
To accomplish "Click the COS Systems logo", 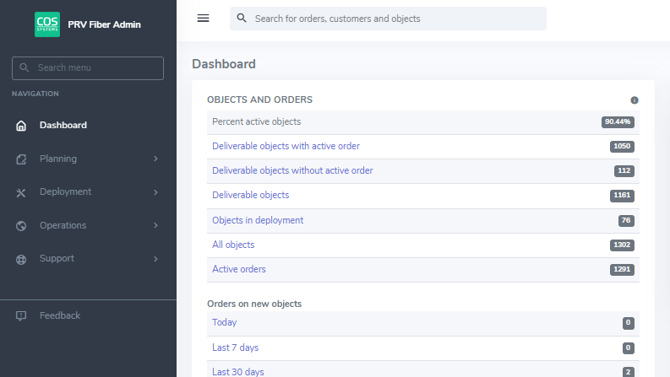I will click(47, 24).
